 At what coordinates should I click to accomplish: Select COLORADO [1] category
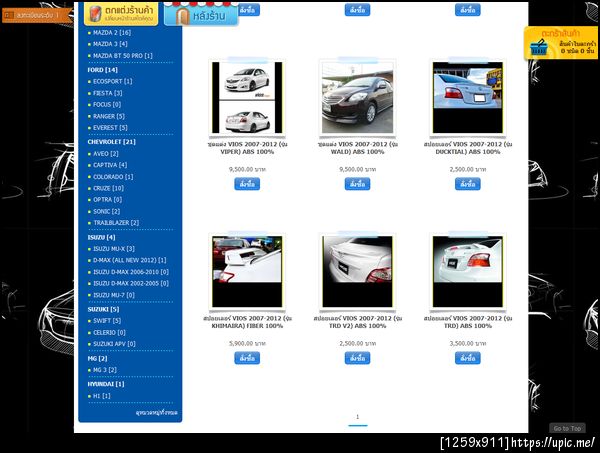tap(113, 177)
